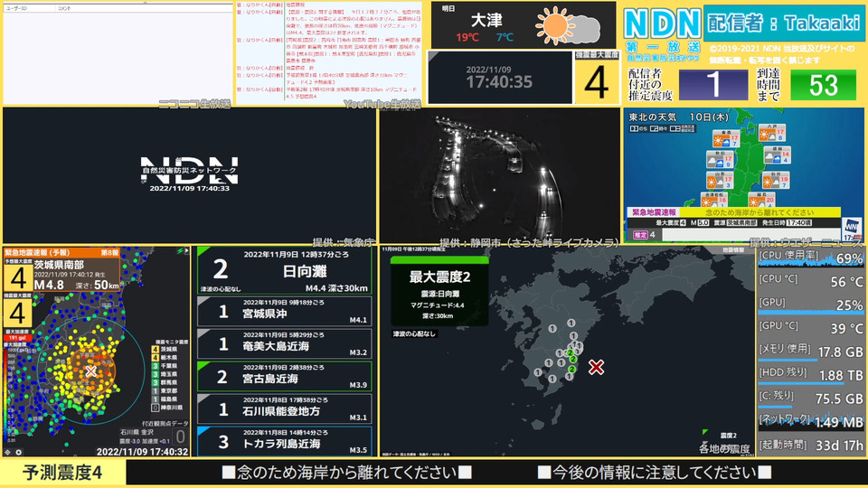Click the GPU ℃ 39 ℃ temperature reading
Image resolution: width=868 pixels, height=488 pixels.
pos(846,329)
